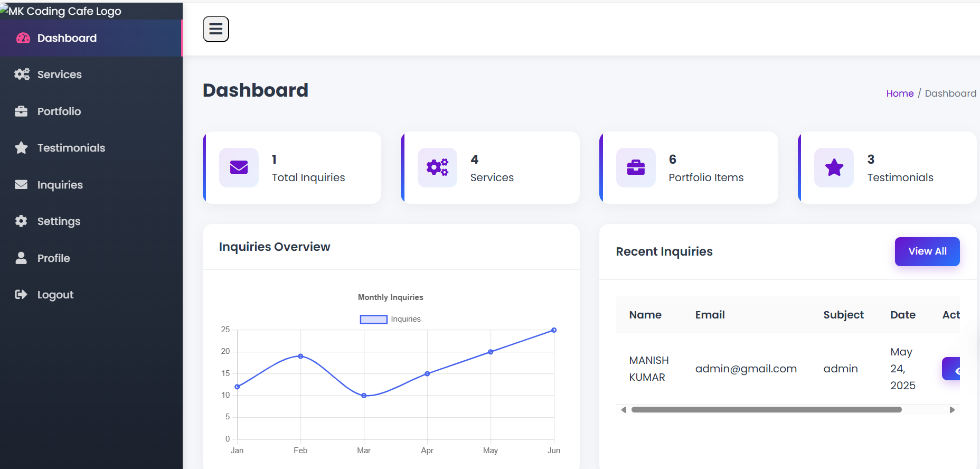Click the Apr data point on chart
The width and height of the screenshot is (980, 469).
[427, 374]
